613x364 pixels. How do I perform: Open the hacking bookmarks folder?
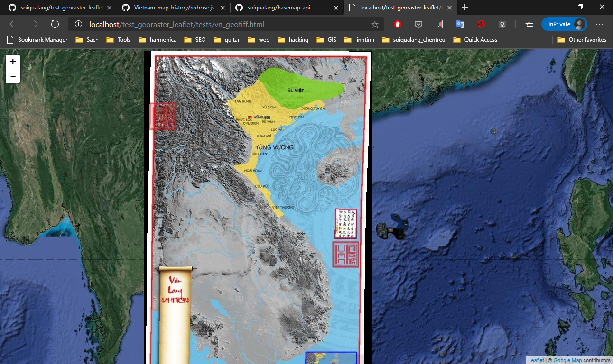click(x=293, y=40)
